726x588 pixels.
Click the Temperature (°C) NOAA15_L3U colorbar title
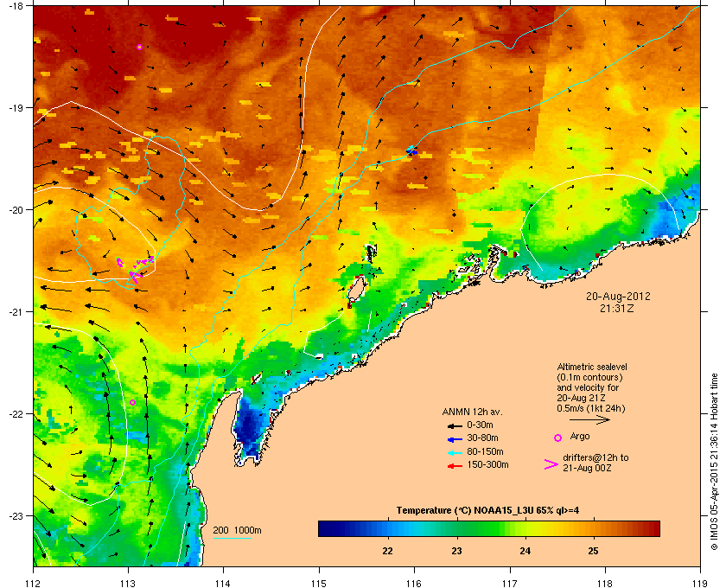point(487,511)
